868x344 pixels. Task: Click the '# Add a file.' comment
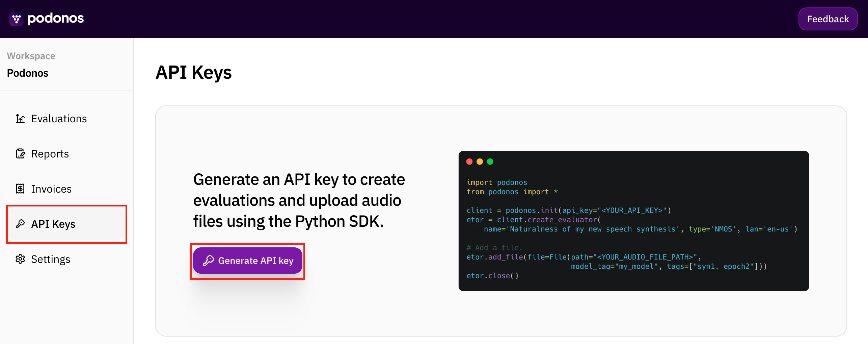(x=494, y=248)
